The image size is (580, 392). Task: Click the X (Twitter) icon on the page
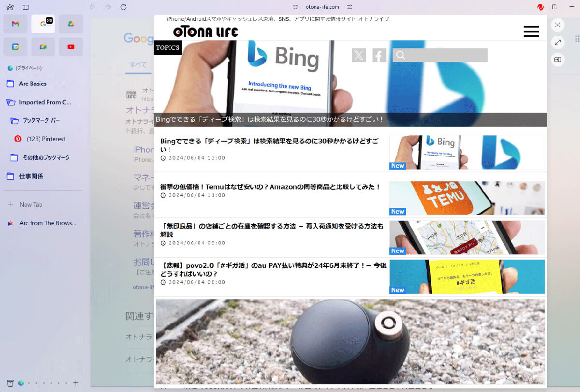click(359, 55)
